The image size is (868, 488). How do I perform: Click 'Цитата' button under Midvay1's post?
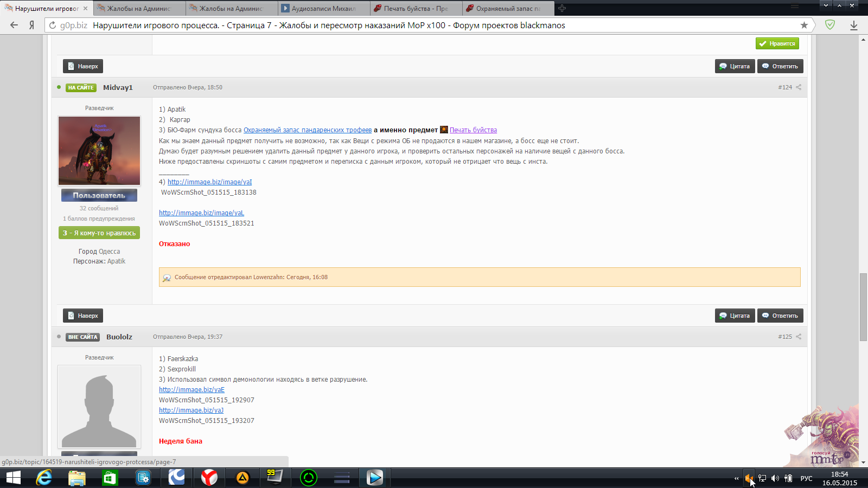coord(735,316)
